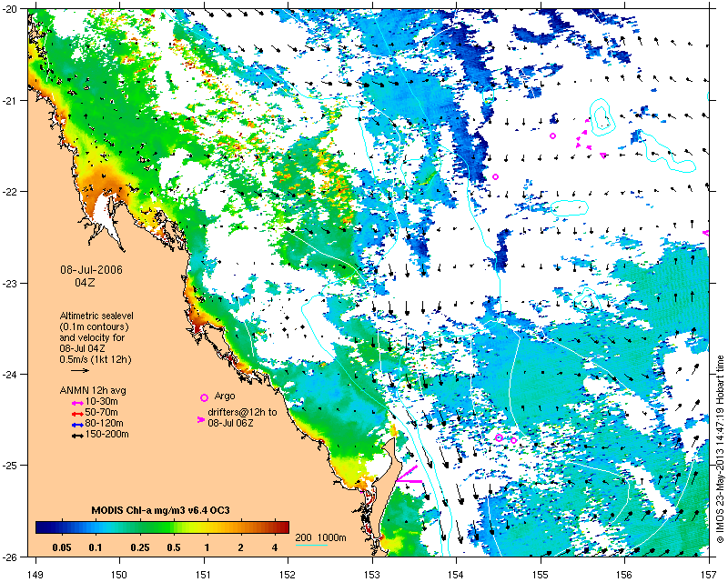Click the 'Argo' legend text
Viewport: 728px width, 582px height.
tap(225, 396)
